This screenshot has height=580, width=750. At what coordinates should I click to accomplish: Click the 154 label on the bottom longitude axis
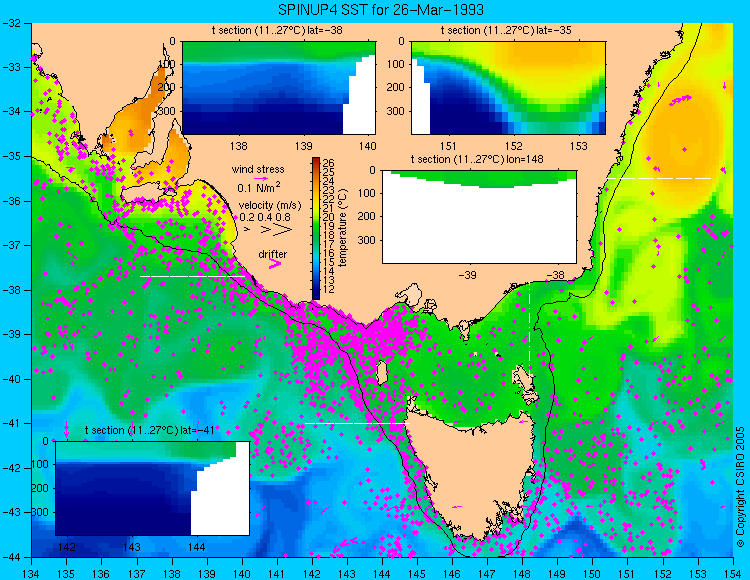[733, 574]
